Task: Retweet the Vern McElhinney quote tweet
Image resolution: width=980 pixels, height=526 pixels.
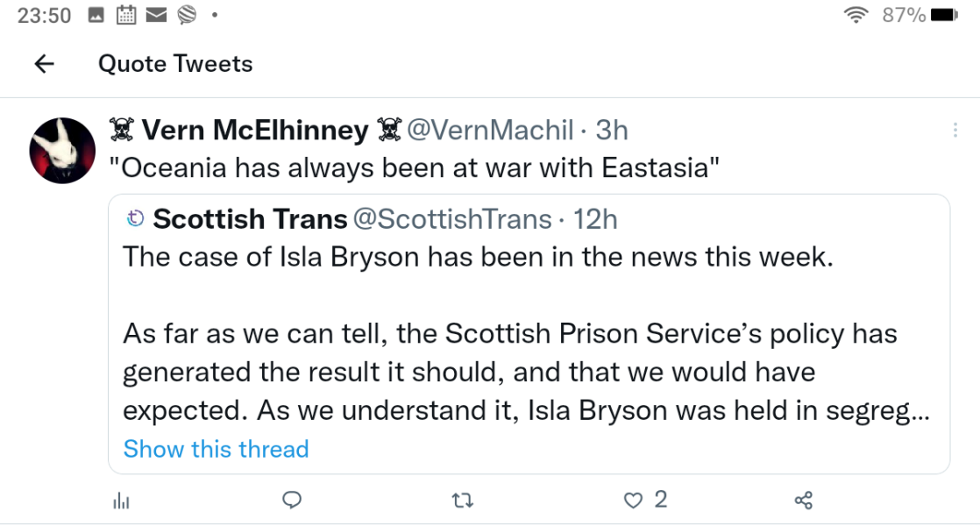Action: click(462, 501)
